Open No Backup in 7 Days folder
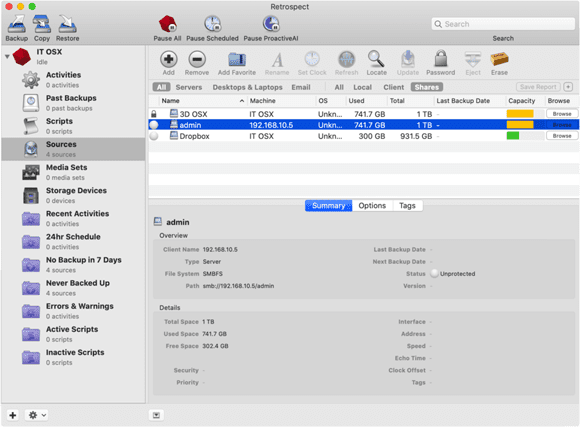The image size is (580, 427). pyautogui.click(x=73, y=265)
